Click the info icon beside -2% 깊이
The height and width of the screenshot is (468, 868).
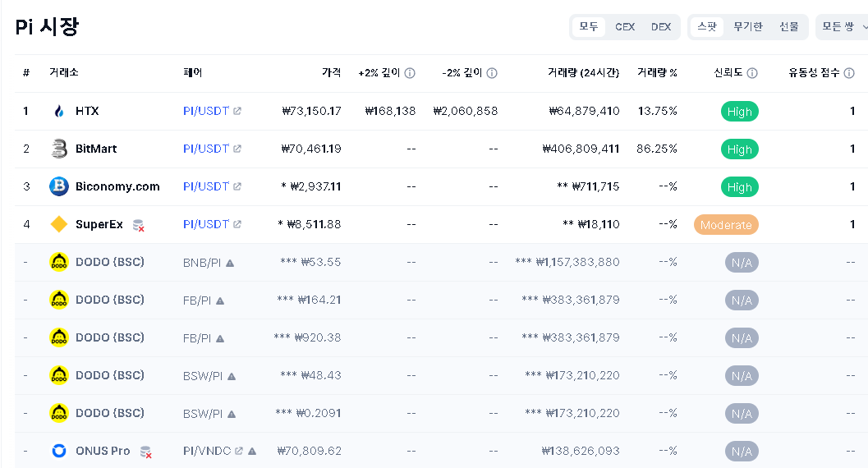(x=492, y=73)
